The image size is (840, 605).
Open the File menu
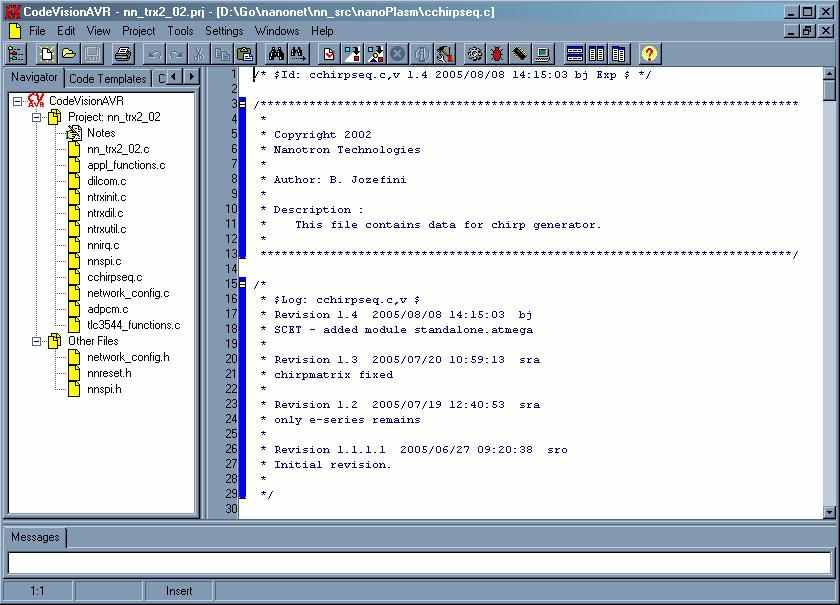pos(37,31)
